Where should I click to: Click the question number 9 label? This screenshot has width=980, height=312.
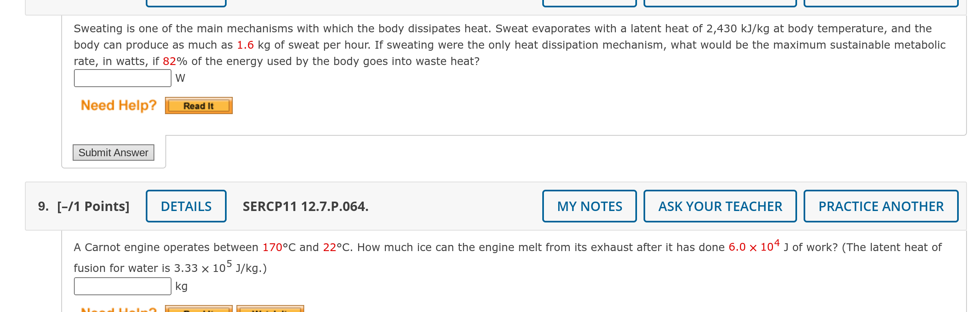(x=42, y=206)
